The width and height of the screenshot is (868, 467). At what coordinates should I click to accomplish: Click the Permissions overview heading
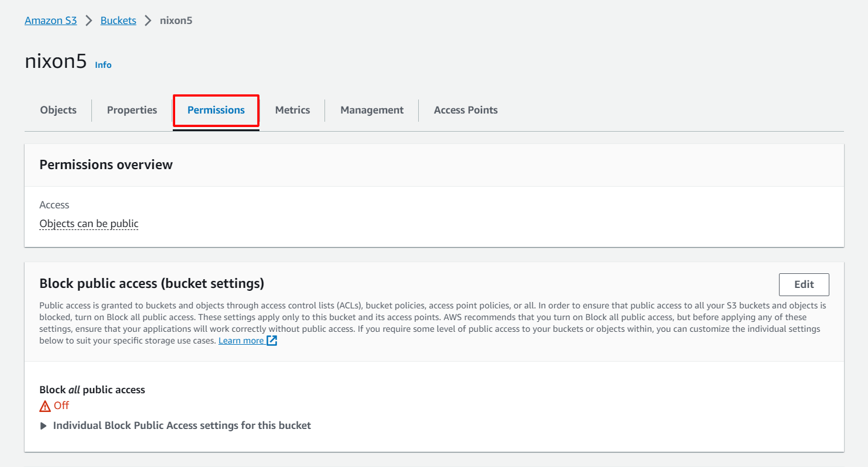[106, 164]
